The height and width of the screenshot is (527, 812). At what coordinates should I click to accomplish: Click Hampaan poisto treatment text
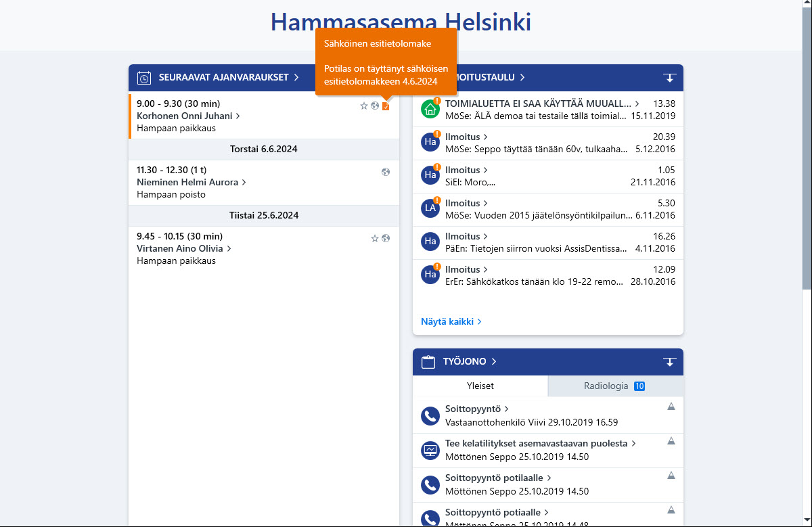[171, 194]
